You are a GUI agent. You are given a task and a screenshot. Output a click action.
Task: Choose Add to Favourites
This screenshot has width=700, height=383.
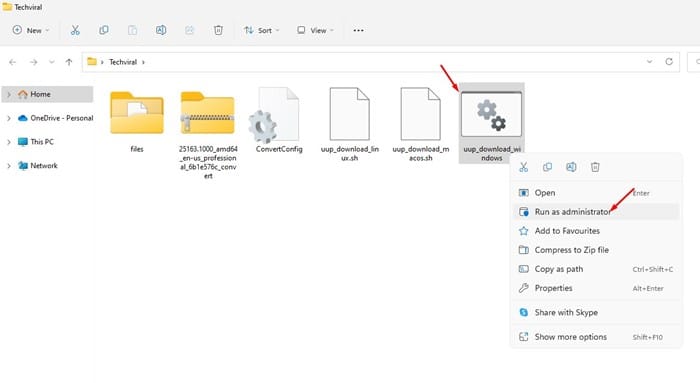(x=596, y=231)
